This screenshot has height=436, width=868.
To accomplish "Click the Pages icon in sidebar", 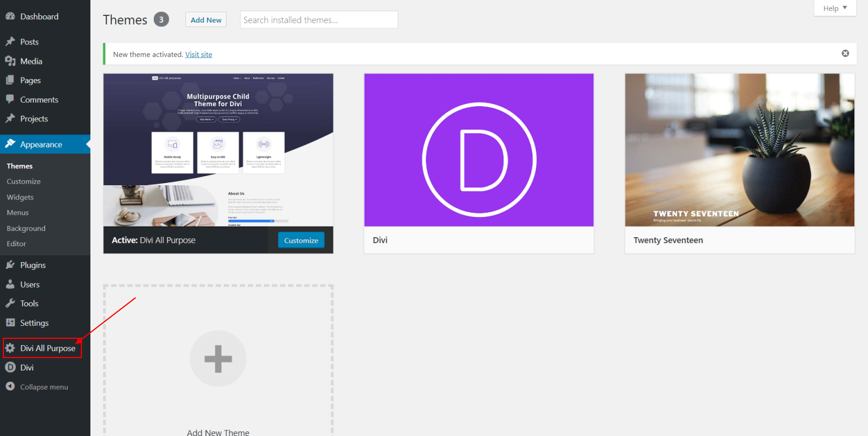I will point(10,80).
